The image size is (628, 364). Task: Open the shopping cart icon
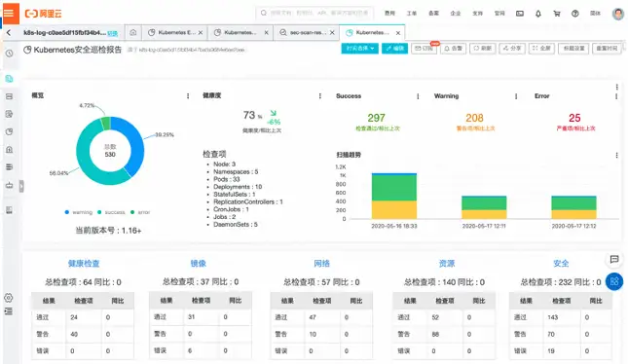point(557,14)
